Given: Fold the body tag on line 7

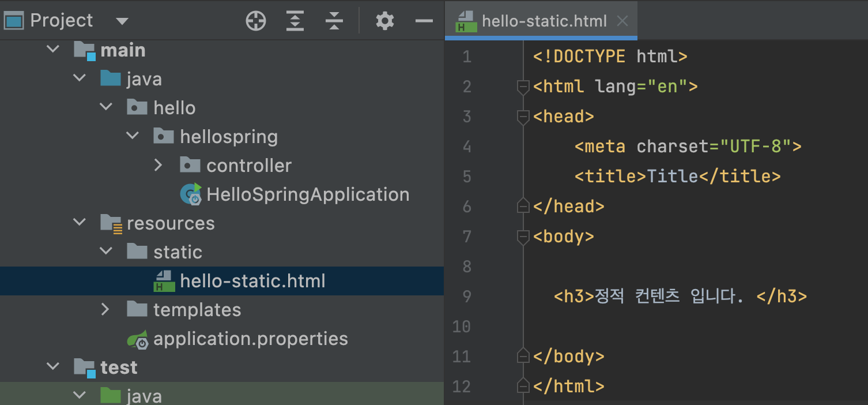Looking at the screenshot, I should (523, 237).
